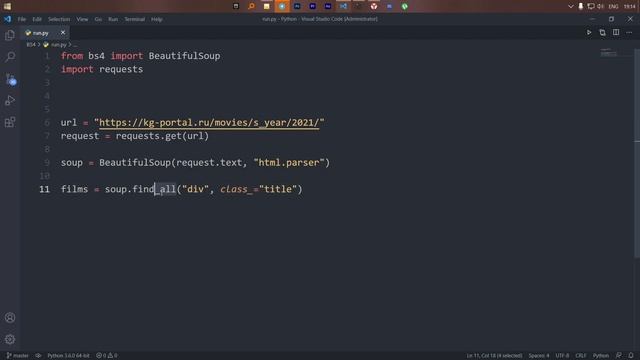
Task: Open the errors and warnings problems counter
Action: (x=107, y=356)
